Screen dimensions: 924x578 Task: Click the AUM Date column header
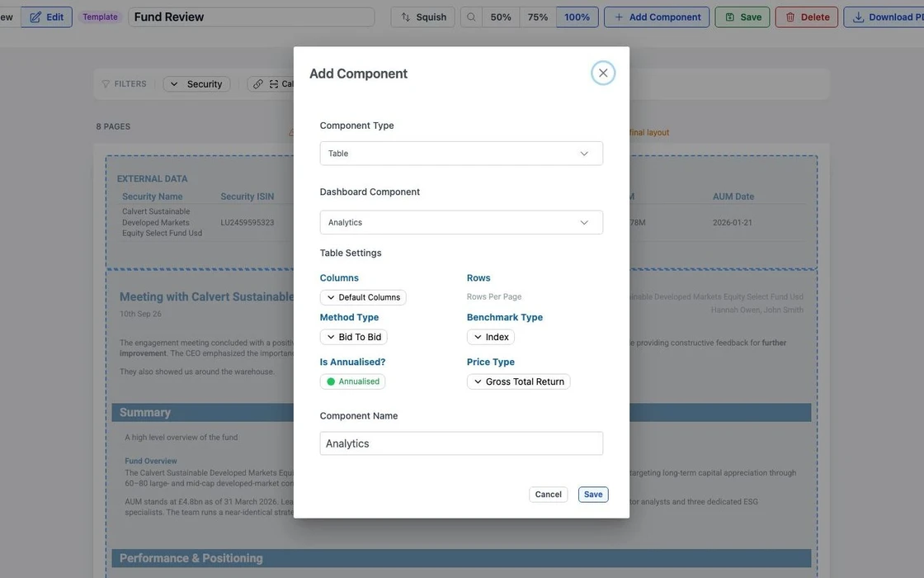pyautogui.click(x=733, y=197)
